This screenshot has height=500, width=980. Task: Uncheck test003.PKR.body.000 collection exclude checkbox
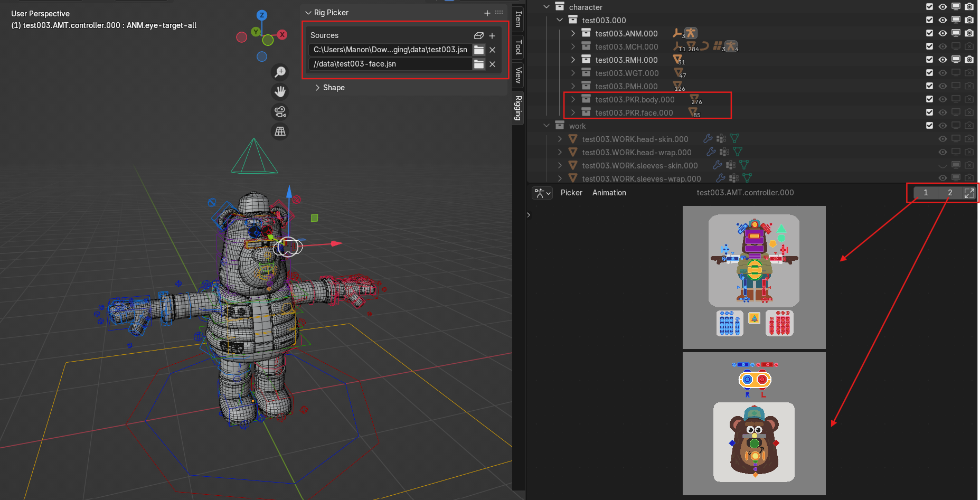click(x=929, y=99)
